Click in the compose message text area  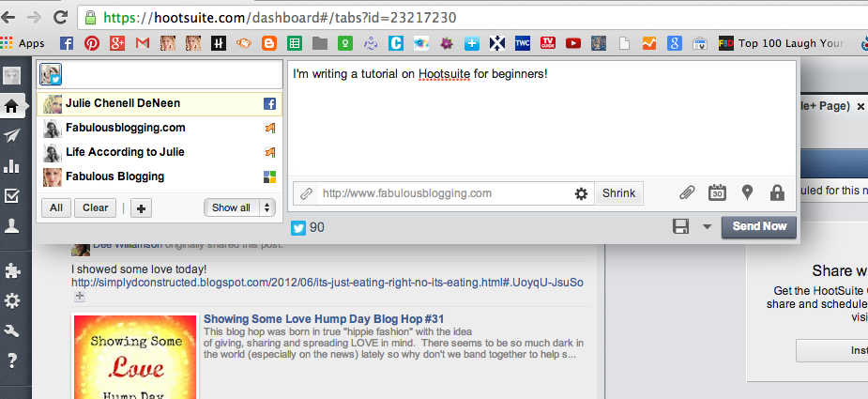(542, 118)
